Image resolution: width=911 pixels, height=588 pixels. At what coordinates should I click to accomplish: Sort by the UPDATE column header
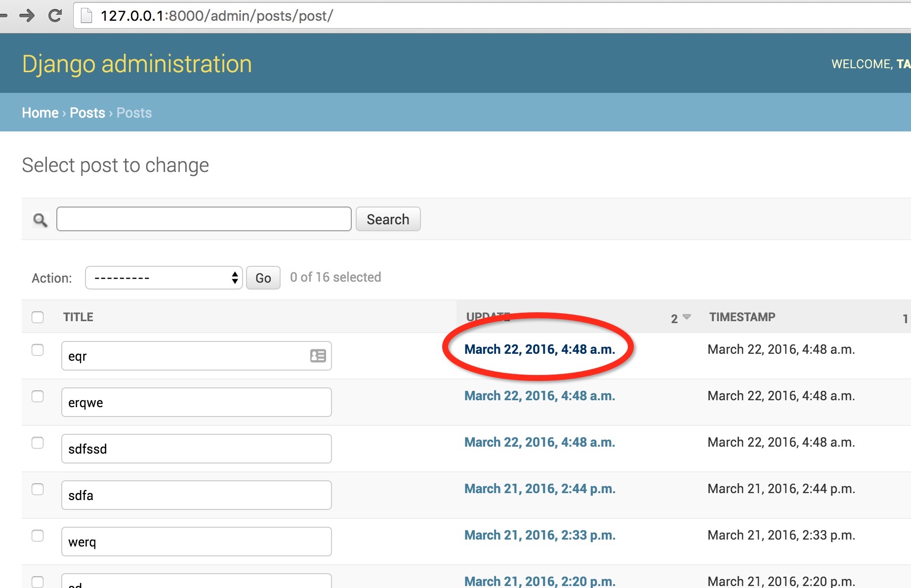(x=488, y=317)
